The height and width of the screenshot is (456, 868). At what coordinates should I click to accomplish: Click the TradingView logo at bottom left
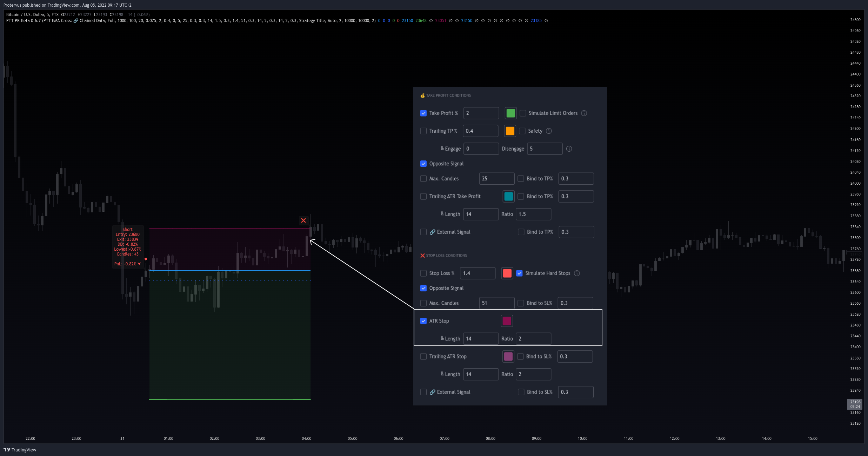[x=20, y=450]
